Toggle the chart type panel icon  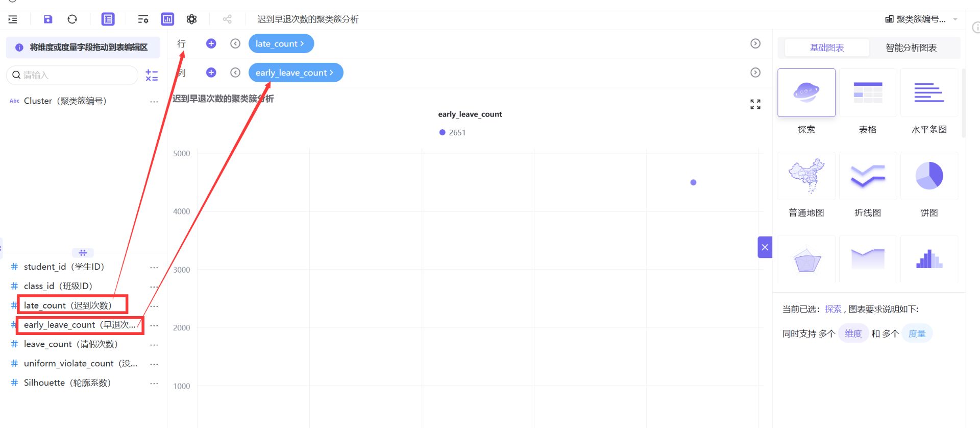167,19
